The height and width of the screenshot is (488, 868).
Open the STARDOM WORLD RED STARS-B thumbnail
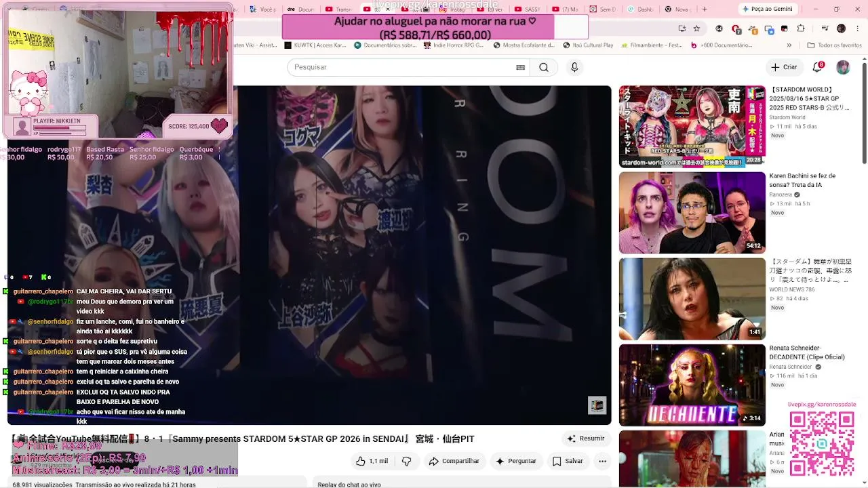[x=692, y=127]
